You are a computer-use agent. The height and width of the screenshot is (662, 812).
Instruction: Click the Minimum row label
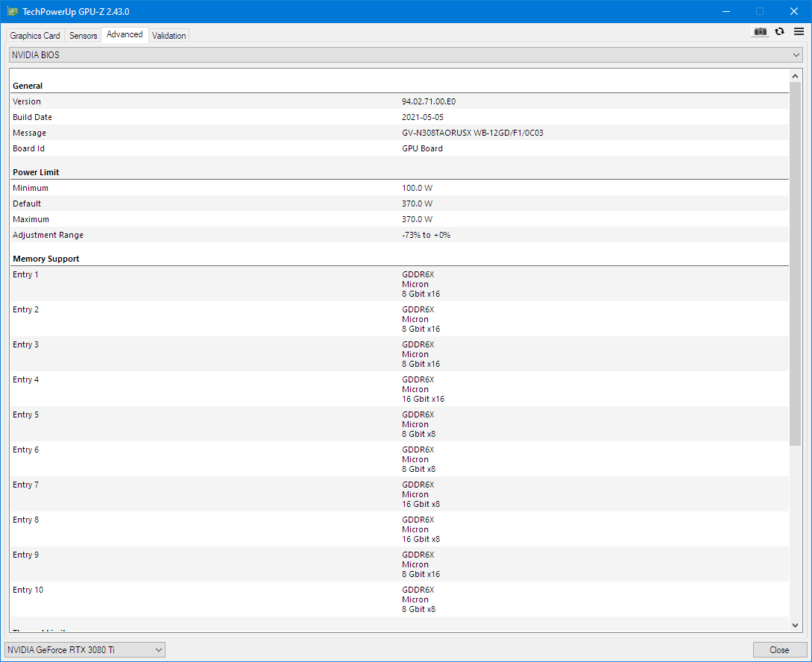[x=31, y=188]
